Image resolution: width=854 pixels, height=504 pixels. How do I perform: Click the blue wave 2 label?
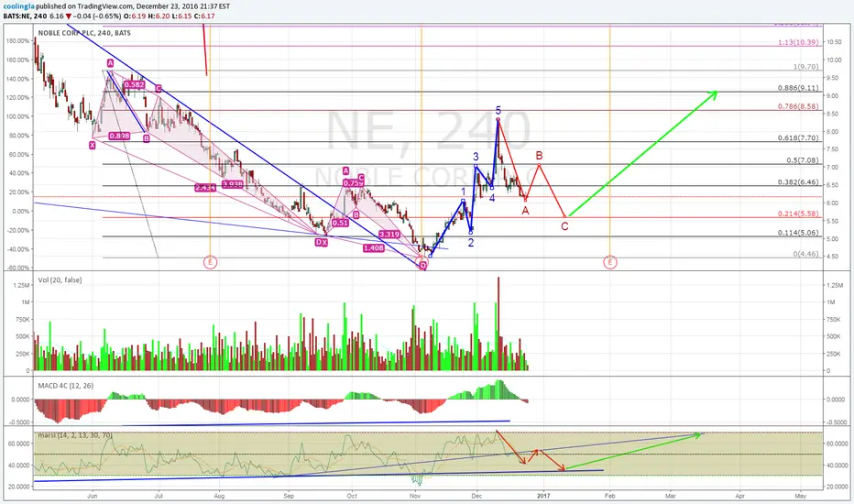[471, 243]
